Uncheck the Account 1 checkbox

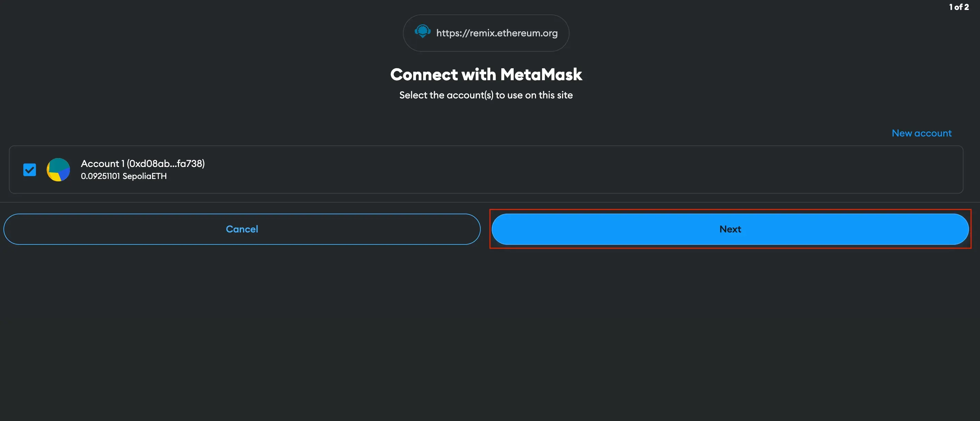pyautogui.click(x=30, y=170)
